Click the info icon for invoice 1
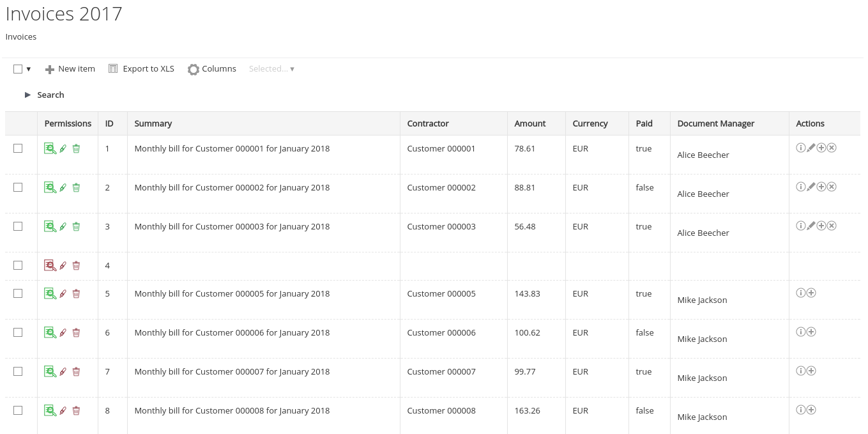The height and width of the screenshot is (434, 868). tap(800, 148)
